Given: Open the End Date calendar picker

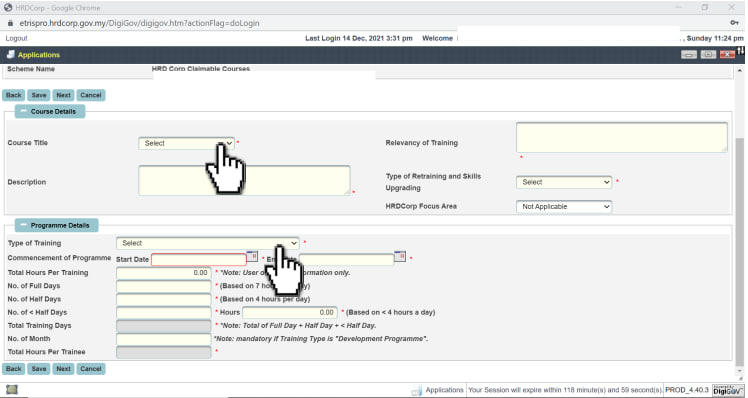Looking at the screenshot, I should pyautogui.click(x=400, y=256).
